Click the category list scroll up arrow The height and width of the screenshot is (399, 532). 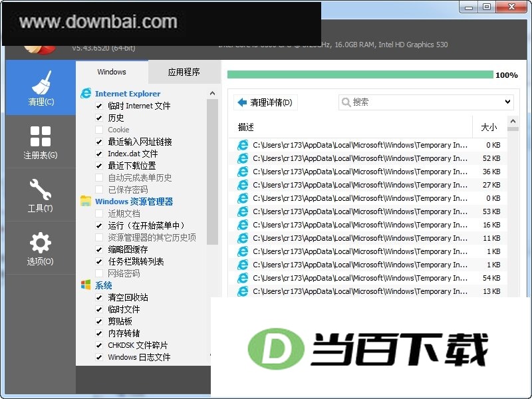[x=212, y=93]
